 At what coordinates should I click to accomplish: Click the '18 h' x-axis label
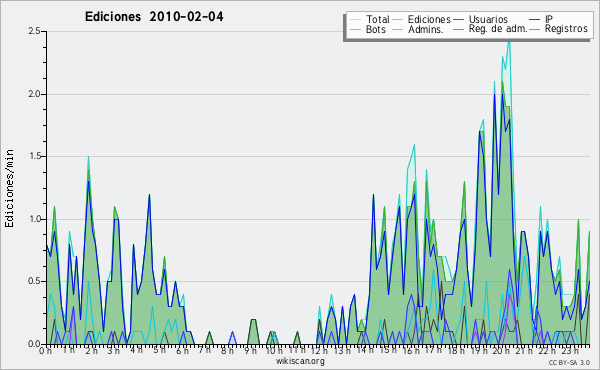tap(456, 350)
